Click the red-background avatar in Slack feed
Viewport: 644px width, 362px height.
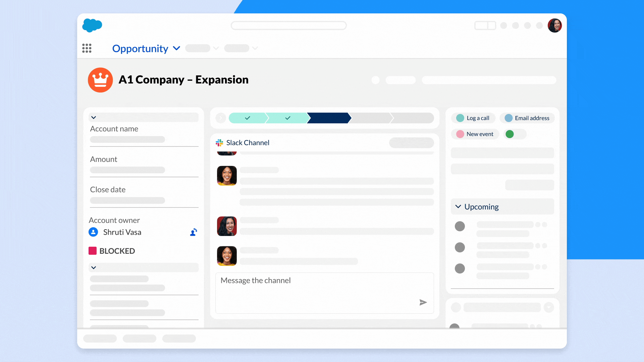pyautogui.click(x=227, y=226)
